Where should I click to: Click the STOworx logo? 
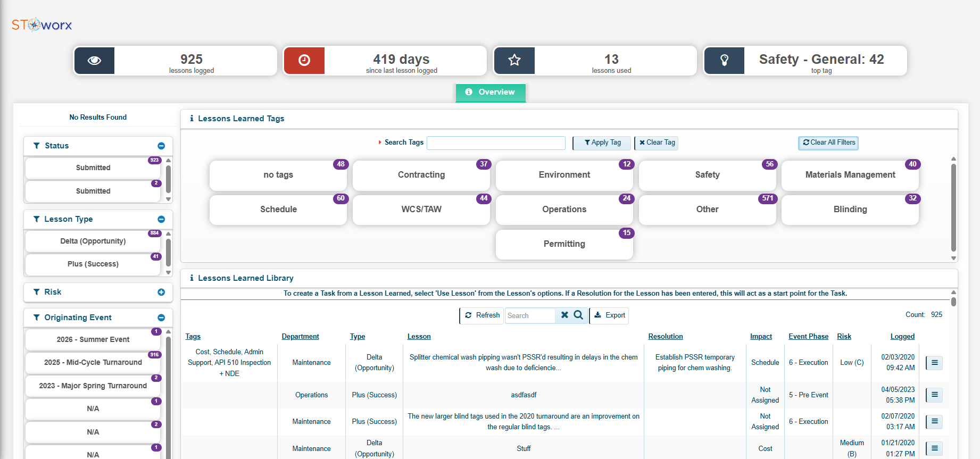tap(41, 25)
